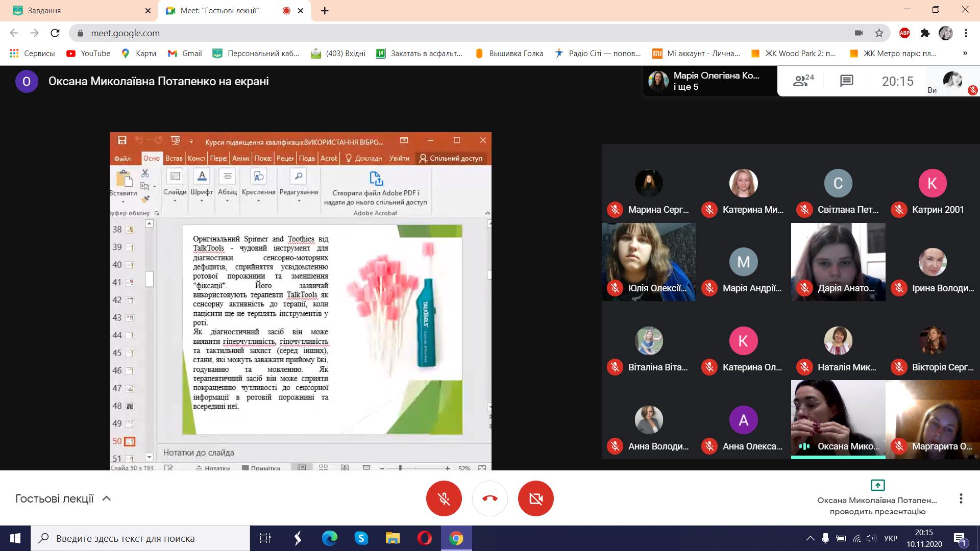980x551 pixels.
Task: Toggle the microphone mute button
Action: (x=444, y=498)
